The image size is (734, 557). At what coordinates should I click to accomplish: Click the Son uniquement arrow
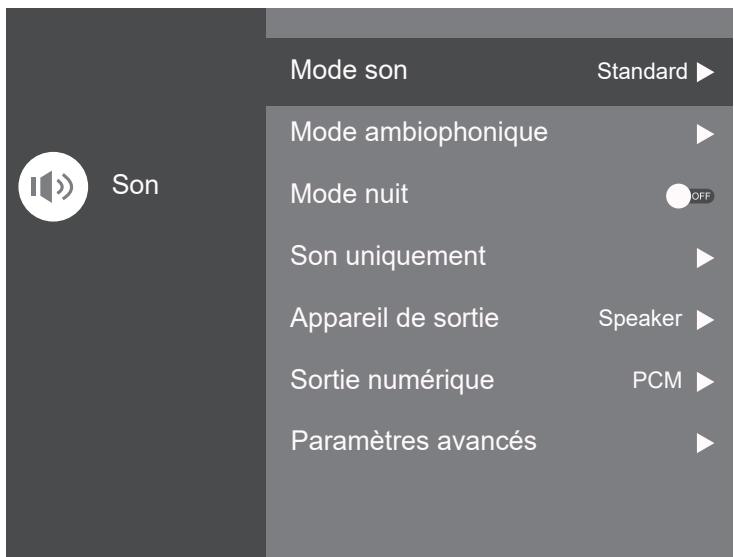tap(705, 258)
